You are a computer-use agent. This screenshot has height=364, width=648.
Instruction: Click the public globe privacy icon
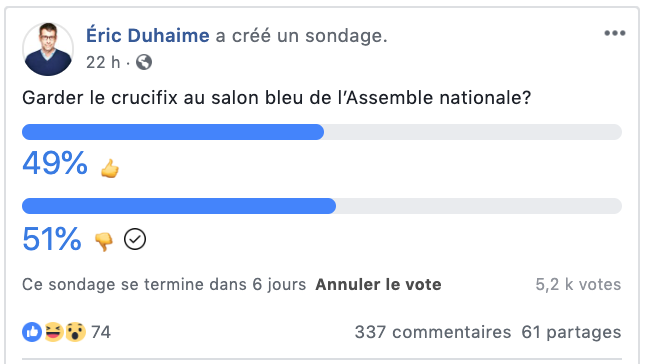click(x=144, y=62)
